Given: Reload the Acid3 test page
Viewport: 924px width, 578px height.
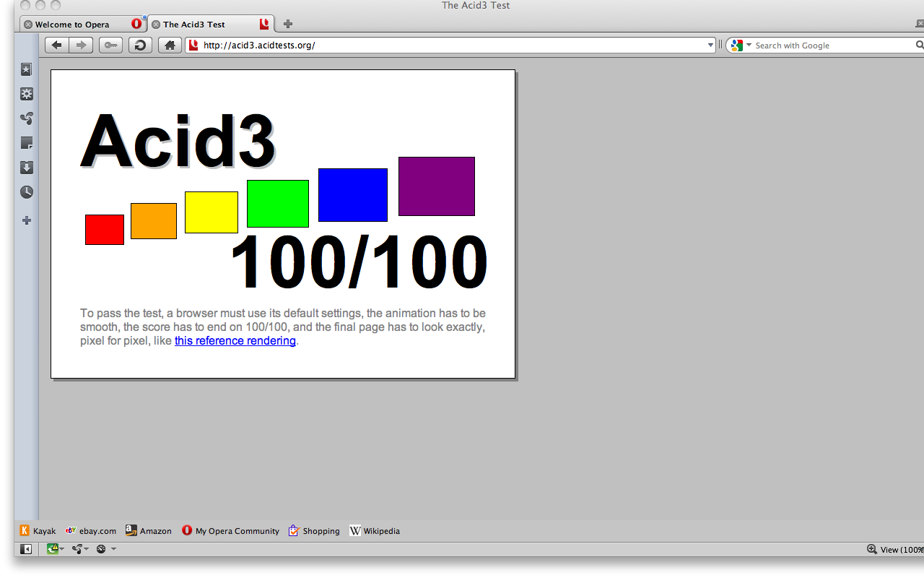Looking at the screenshot, I should click(x=140, y=45).
